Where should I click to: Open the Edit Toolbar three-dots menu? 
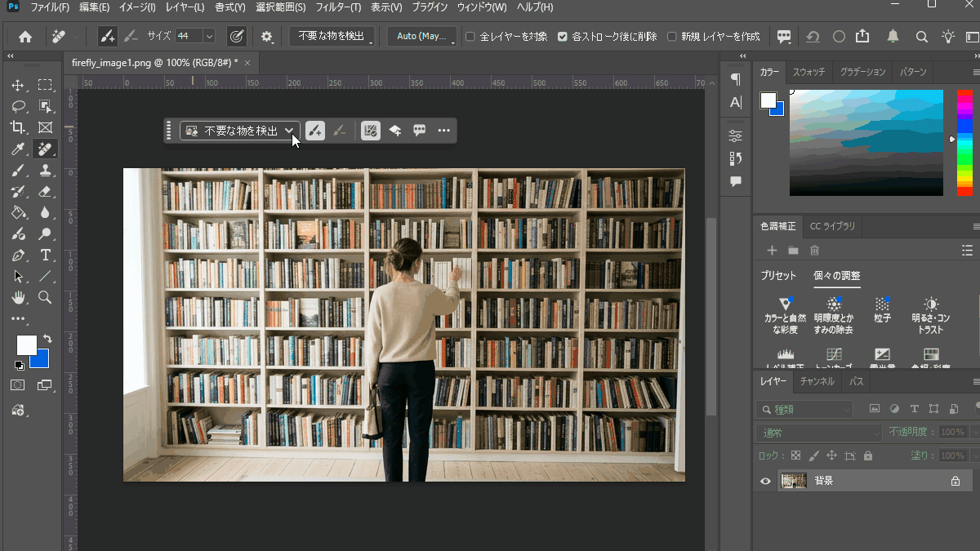pyautogui.click(x=18, y=319)
